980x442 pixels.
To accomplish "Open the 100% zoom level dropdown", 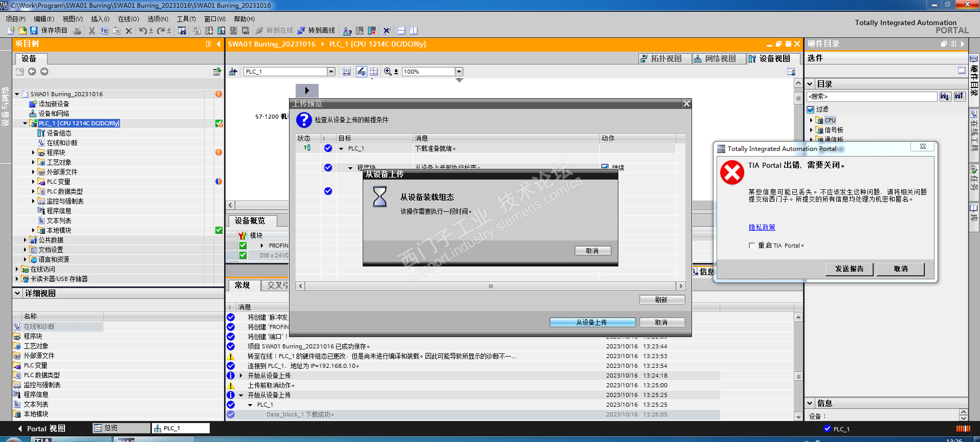I will coord(459,72).
